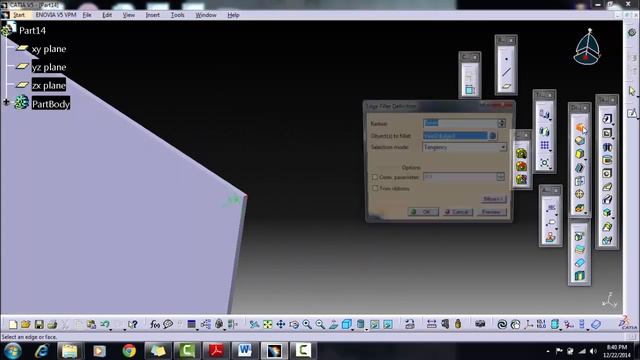Select the PartBody tree item
Image resolution: width=640 pixels, height=360 pixels.
click(x=51, y=104)
